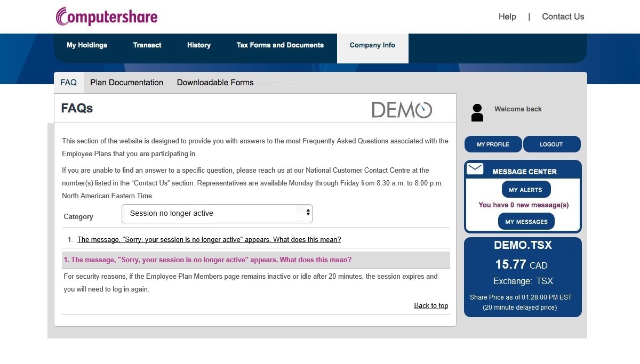Go to the History section
This screenshot has height=364, width=640.
coord(199,45)
